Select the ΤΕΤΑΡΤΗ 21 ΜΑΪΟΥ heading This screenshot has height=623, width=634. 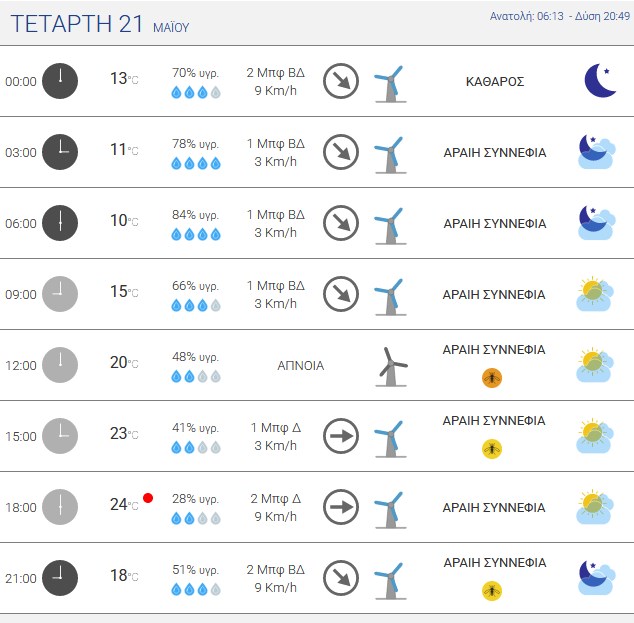point(100,24)
